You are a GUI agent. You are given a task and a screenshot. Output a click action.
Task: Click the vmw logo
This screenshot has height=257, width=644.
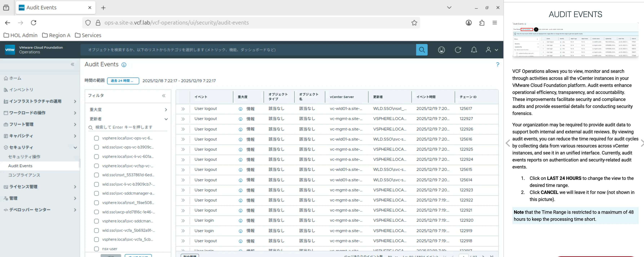[10, 50]
